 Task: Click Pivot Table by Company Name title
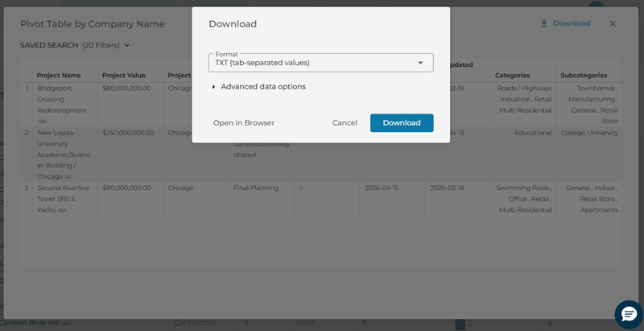pos(93,24)
